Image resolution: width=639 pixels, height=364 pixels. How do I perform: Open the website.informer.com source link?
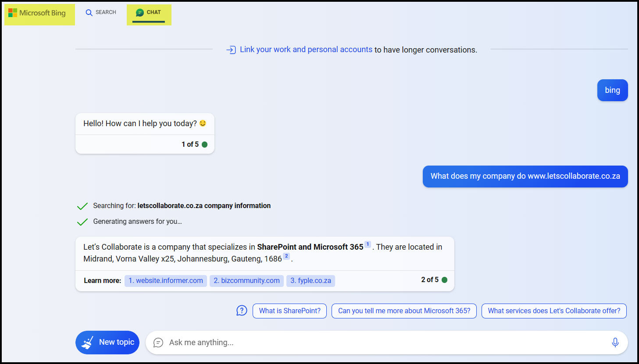(166, 281)
